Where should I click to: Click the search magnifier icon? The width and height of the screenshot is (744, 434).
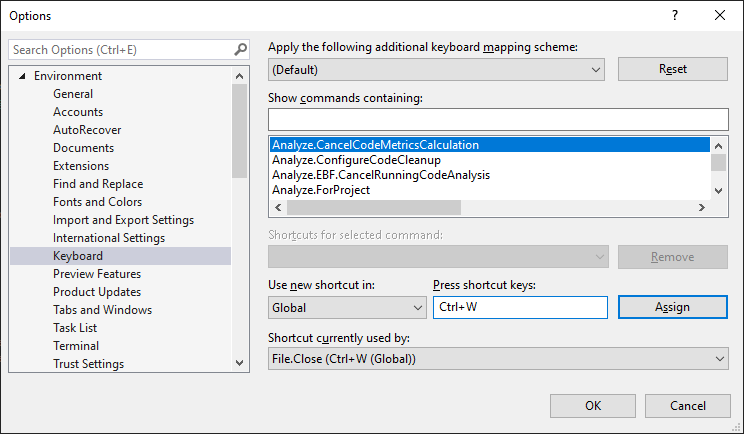pyautogui.click(x=241, y=49)
